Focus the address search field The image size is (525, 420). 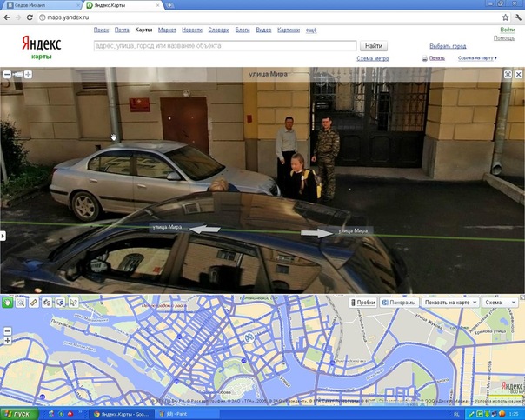coord(225,46)
